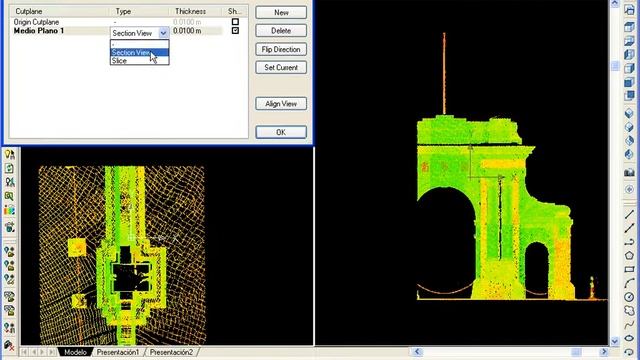640x360 pixels.
Task: Click the refresh page icon in left toolbar
Action: [x=9, y=168]
